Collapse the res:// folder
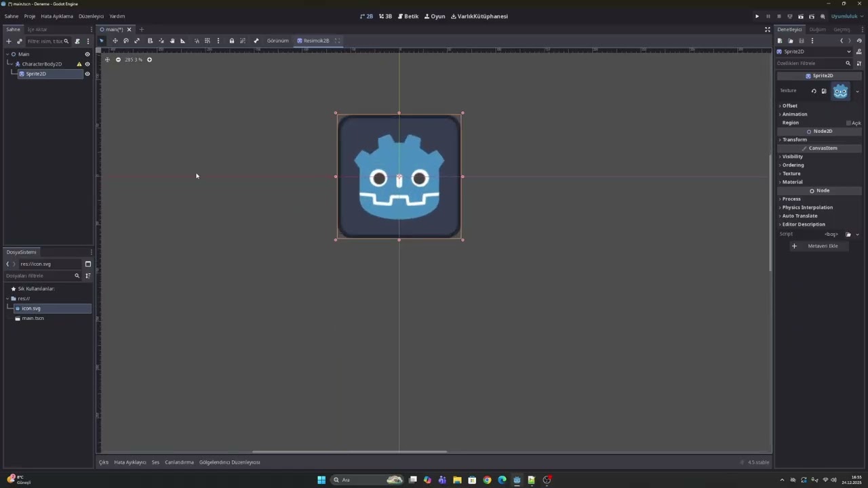Viewport: 868px width, 488px height. pyautogui.click(x=8, y=299)
